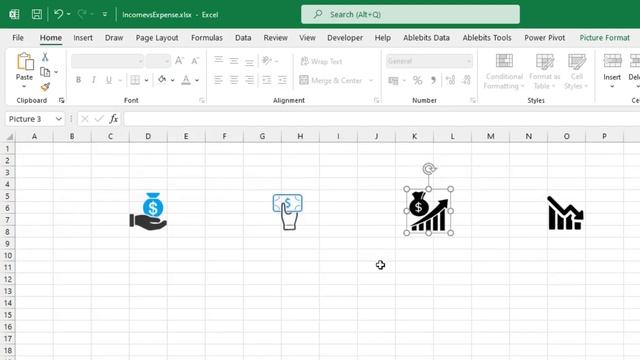Click the Orientation text angle icon

click(267, 61)
